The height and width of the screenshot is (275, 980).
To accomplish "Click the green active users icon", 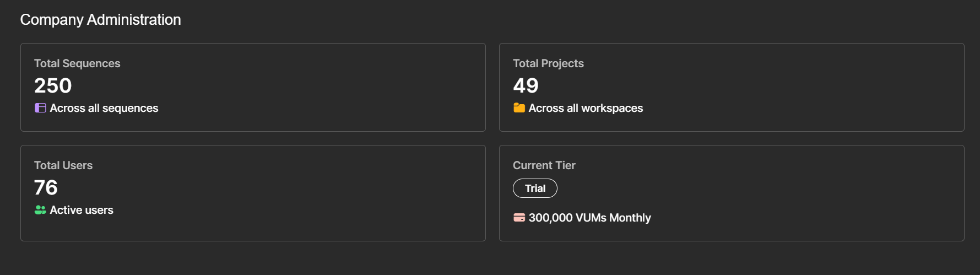I will click(40, 210).
